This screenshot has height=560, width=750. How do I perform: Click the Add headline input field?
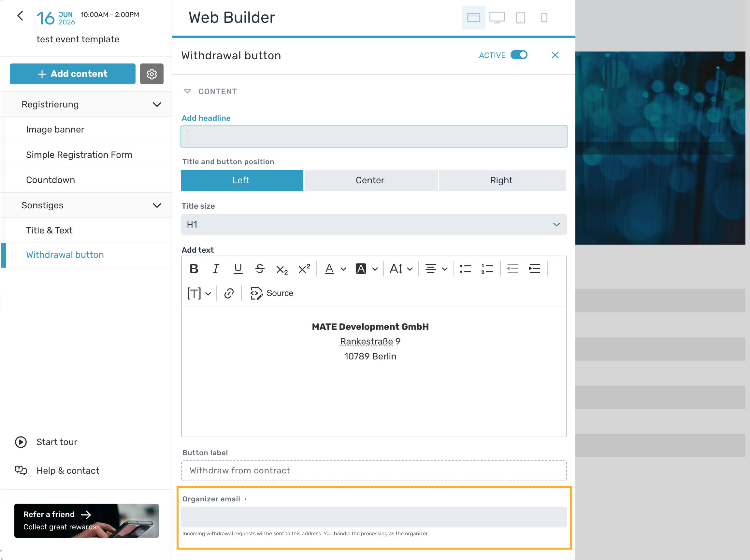point(374,136)
